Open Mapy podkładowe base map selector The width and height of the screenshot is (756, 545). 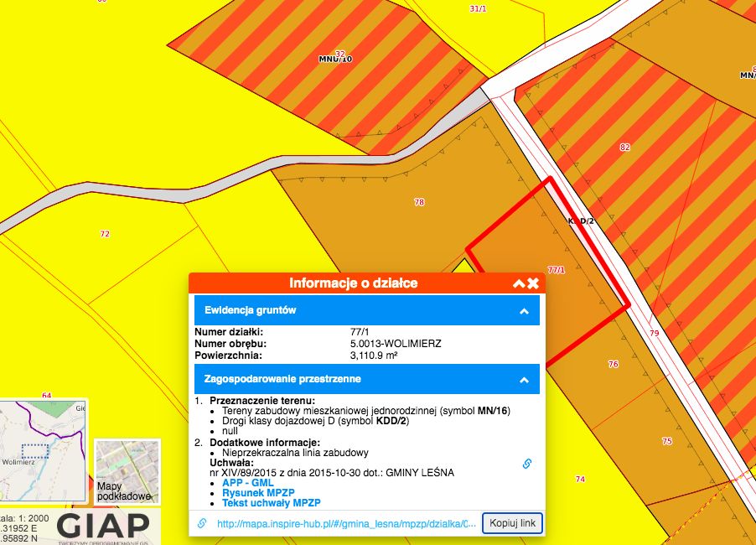tap(127, 471)
